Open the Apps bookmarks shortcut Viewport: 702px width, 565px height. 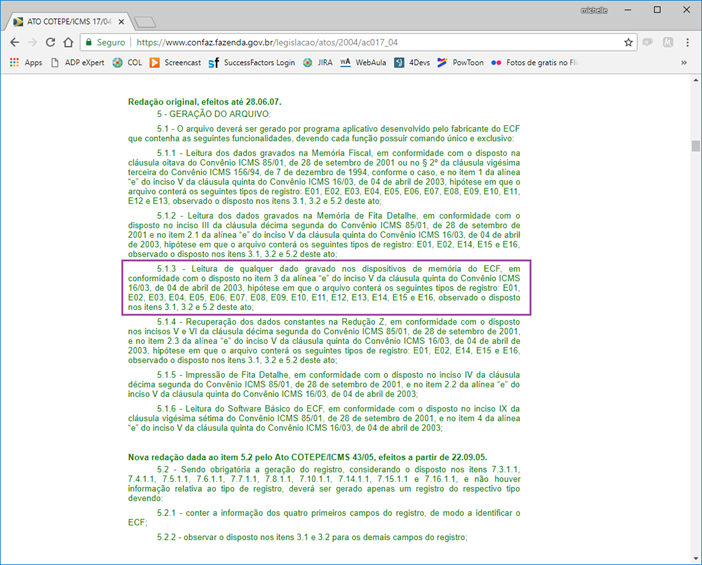tap(26, 63)
